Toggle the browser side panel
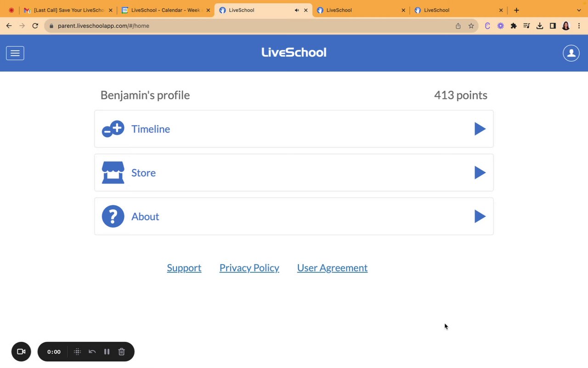 click(553, 26)
